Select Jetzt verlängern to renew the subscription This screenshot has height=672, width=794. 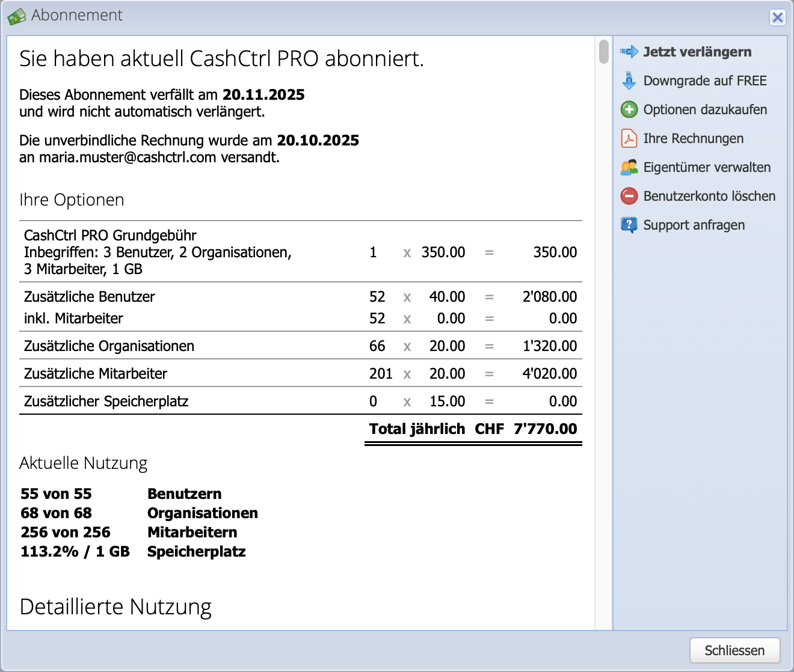click(x=697, y=52)
